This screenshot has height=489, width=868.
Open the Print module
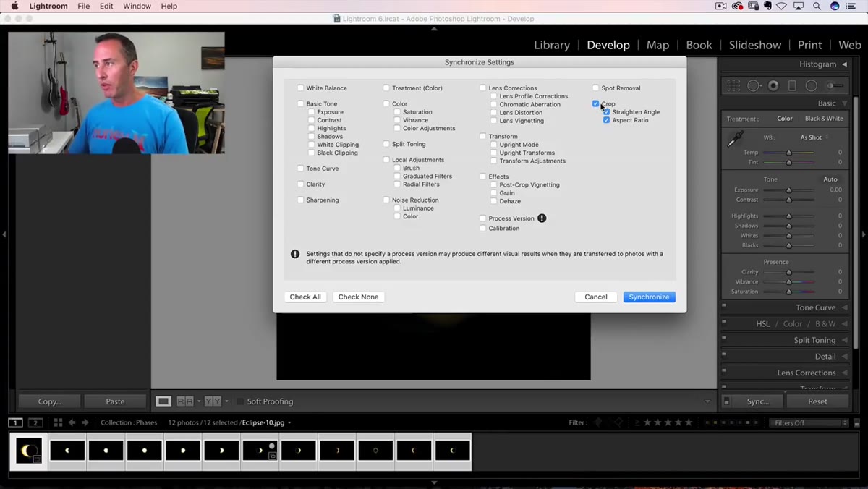809,45
